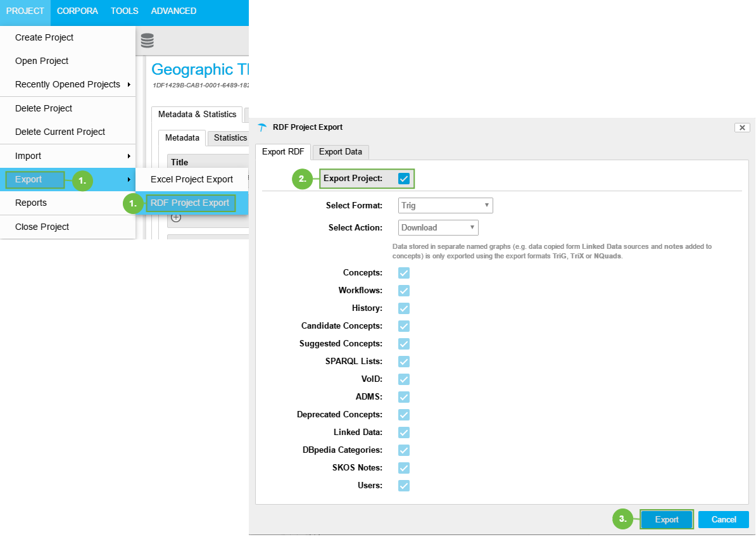Viewport: 756px width, 537px height.
Task: Switch to the Export Data tab
Action: [x=341, y=152]
